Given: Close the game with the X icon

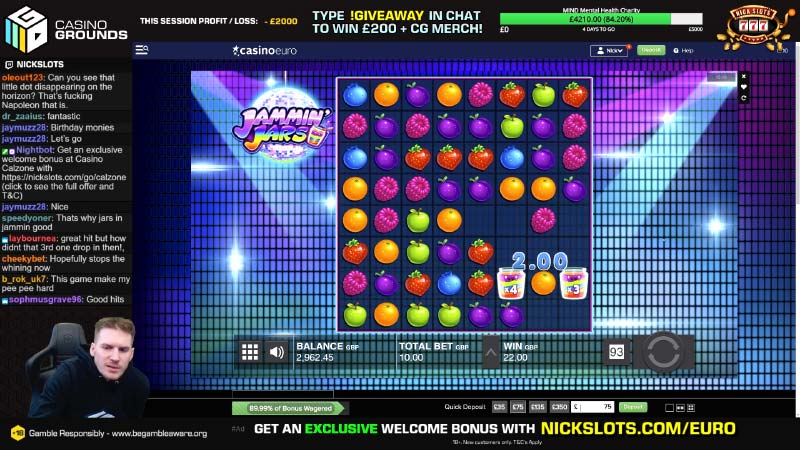Looking at the screenshot, I should click(743, 76).
